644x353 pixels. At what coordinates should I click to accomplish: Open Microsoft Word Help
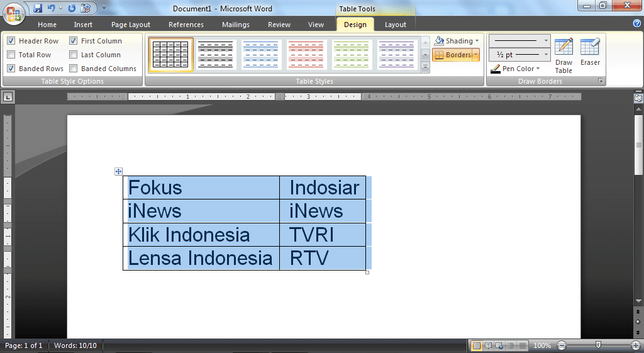tap(637, 24)
